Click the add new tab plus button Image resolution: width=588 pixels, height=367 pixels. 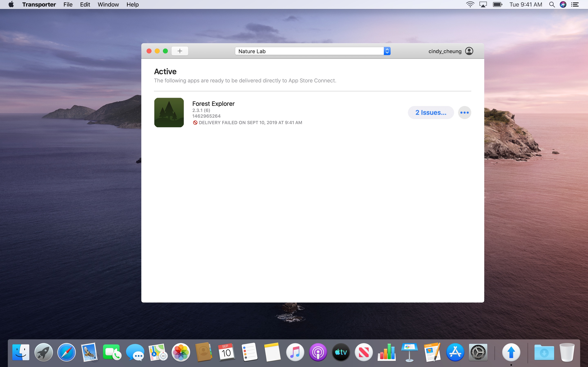(x=179, y=51)
